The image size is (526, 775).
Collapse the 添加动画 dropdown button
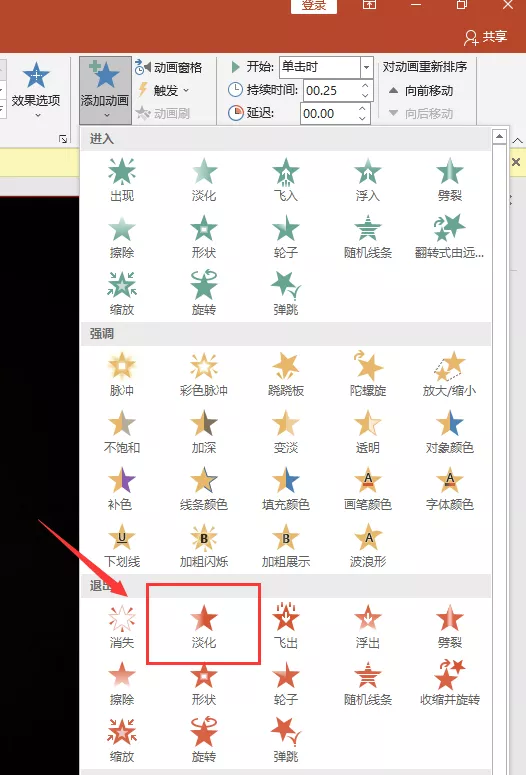click(x=105, y=89)
